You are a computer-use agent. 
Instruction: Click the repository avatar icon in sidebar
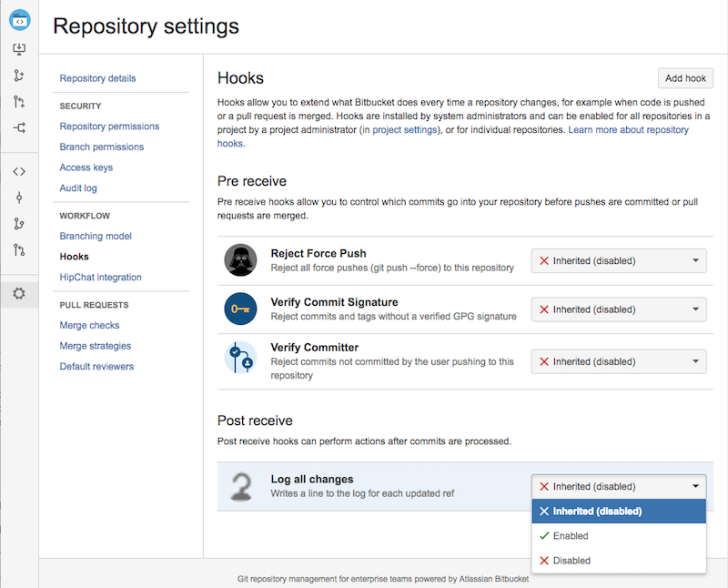[19, 20]
